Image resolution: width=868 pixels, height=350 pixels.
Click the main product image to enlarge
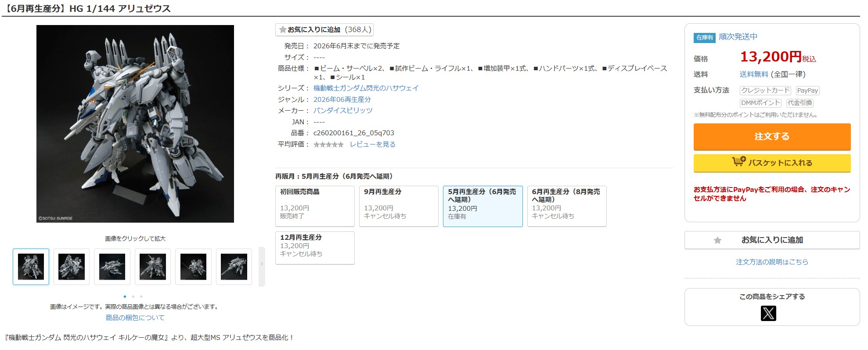[135, 124]
